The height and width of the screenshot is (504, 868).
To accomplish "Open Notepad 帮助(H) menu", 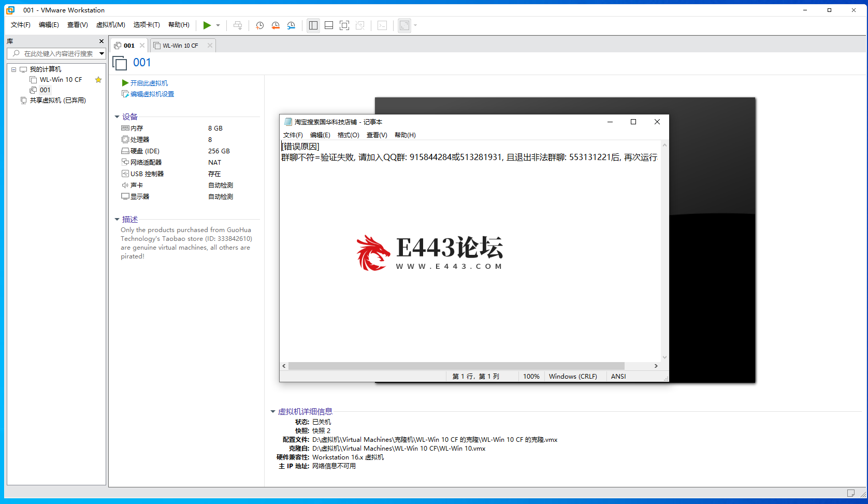I will [405, 135].
